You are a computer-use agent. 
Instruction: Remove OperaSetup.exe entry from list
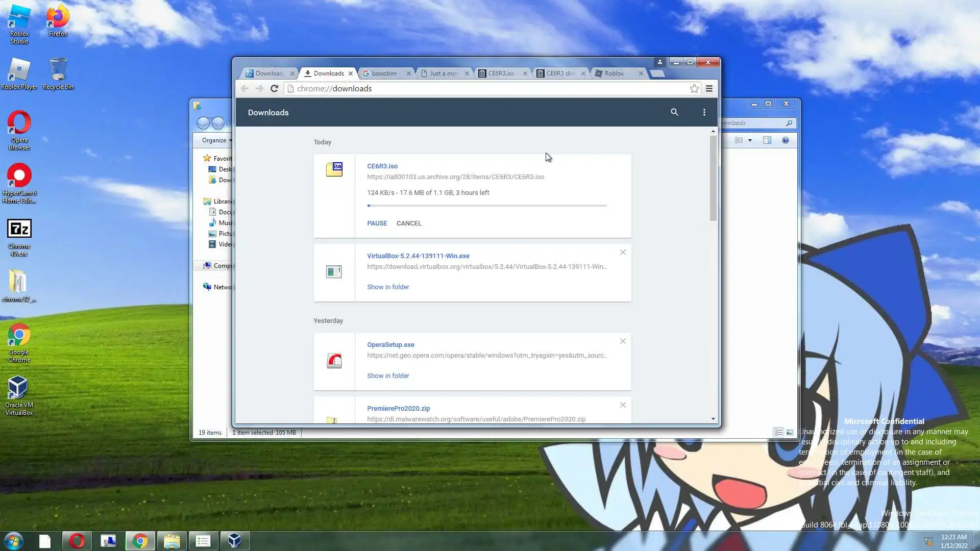tap(623, 341)
